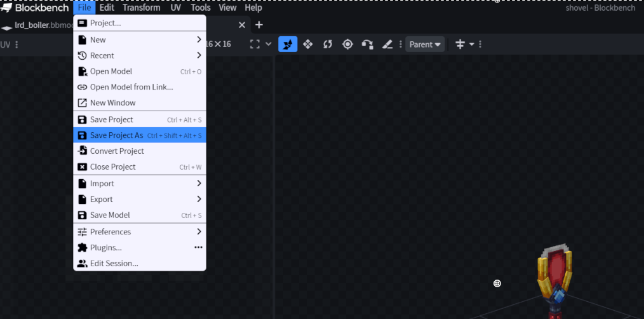Click the three dots beside Plugins

point(198,247)
